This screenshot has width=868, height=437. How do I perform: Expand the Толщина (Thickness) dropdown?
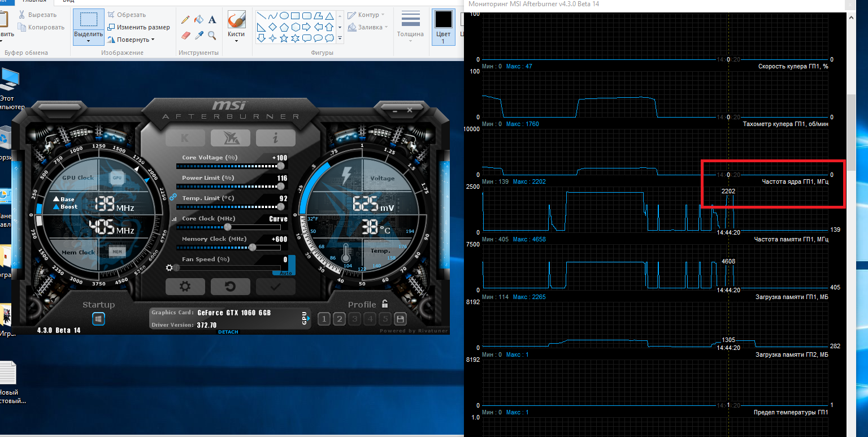[410, 34]
